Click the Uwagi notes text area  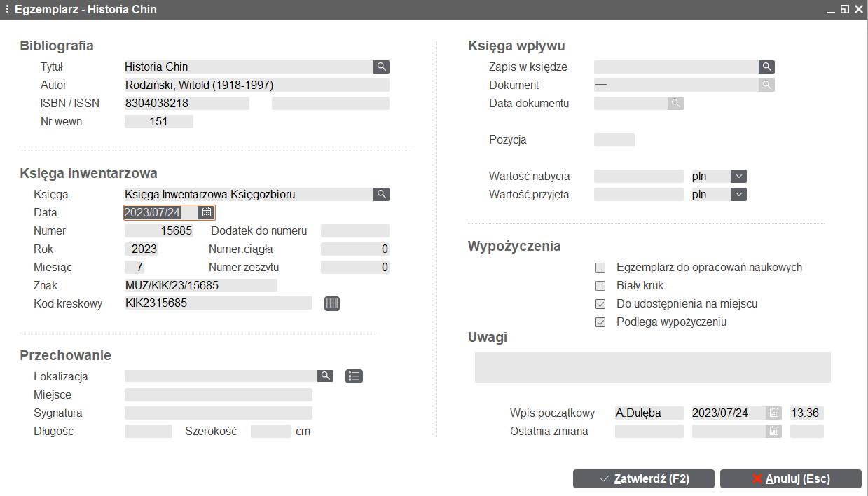[x=653, y=367]
